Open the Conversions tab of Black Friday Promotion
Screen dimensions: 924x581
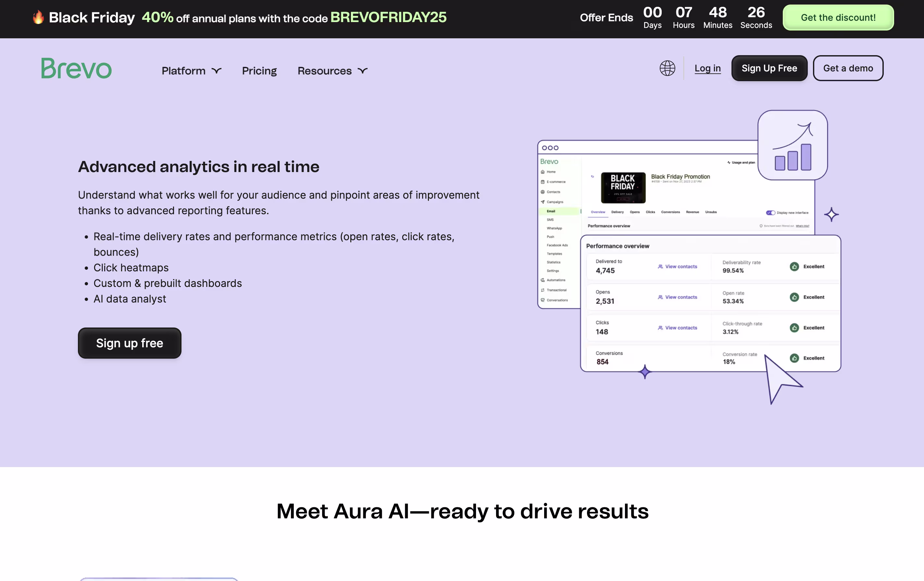tap(670, 212)
